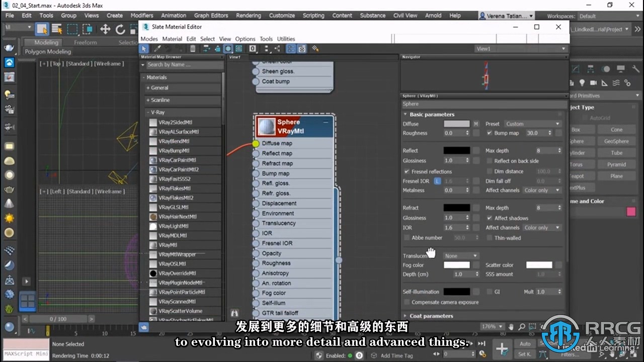This screenshot has width=644, height=362.
Task: Open the Rendering menu in 3ds Max
Action: 249,16
